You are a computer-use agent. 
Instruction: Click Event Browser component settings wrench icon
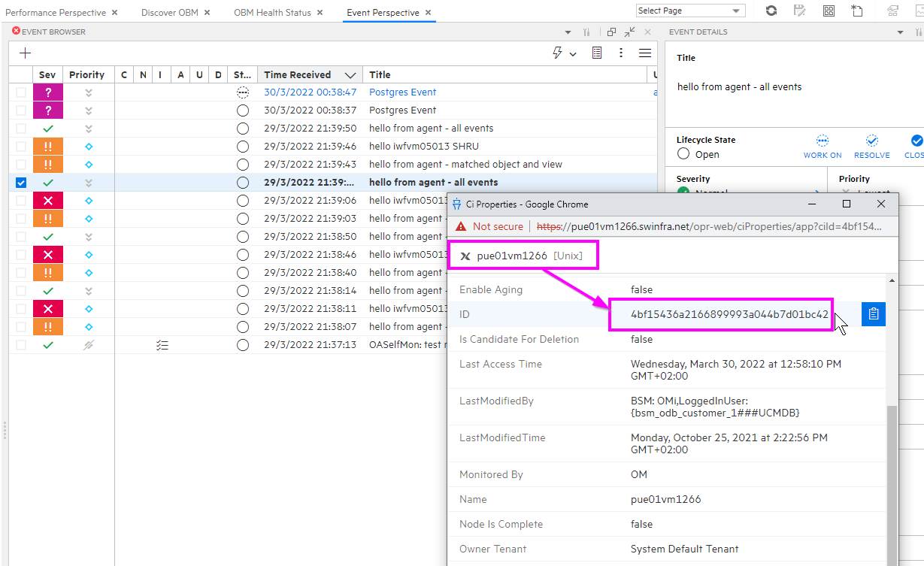(586, 32)
